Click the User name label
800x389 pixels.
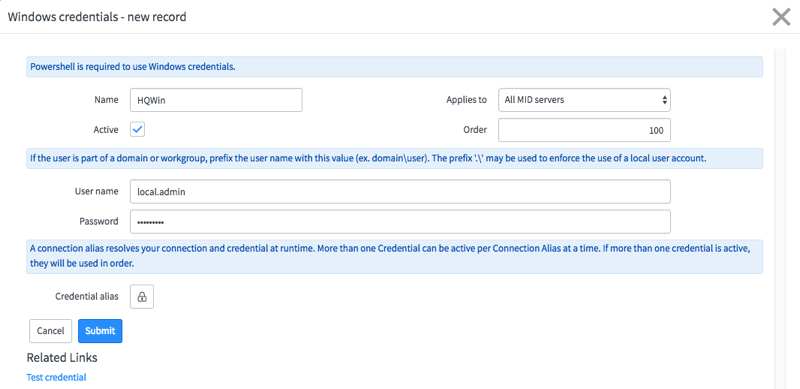point(96,191)
